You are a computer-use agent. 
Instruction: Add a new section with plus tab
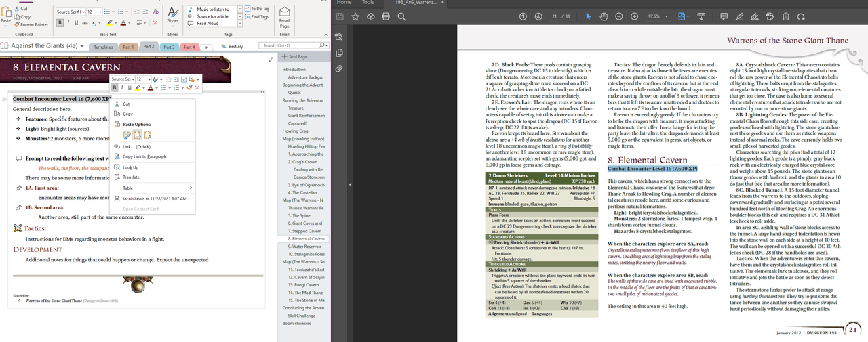(207, 47)
